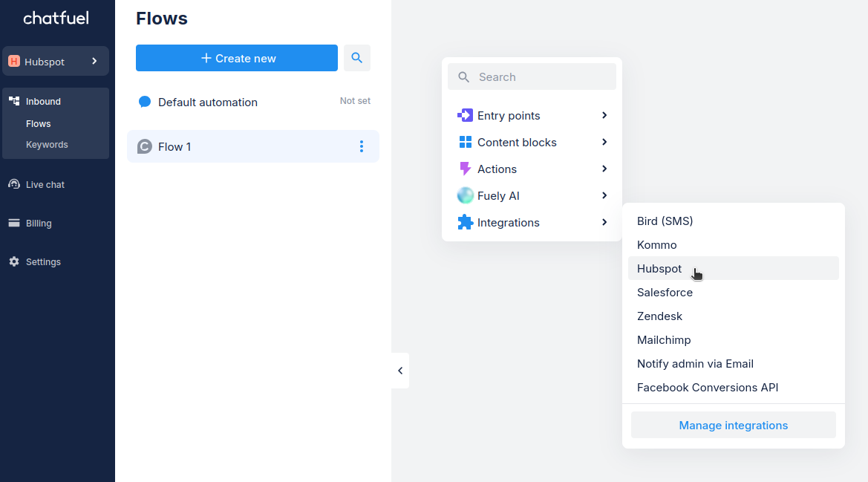Open Keywords in the sidebar
This screenshot has width=868, height=482.
coord(47,144)
